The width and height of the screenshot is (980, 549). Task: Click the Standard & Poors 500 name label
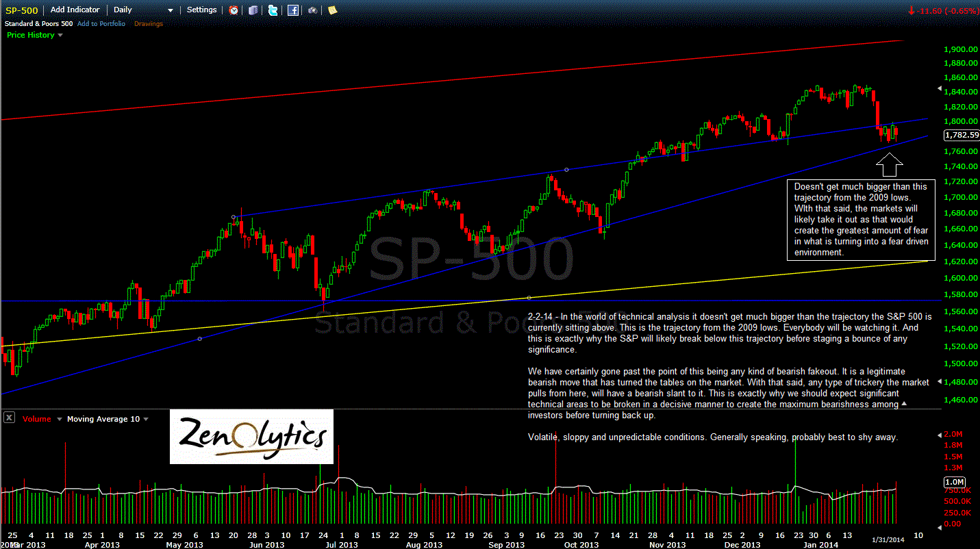(38, 24)
